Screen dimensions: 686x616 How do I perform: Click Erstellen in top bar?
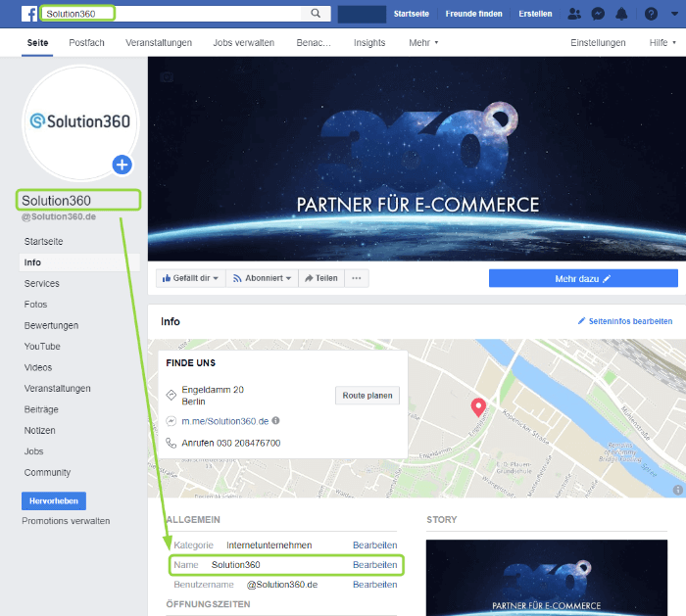pyautogui.click(x=535, y=14)
